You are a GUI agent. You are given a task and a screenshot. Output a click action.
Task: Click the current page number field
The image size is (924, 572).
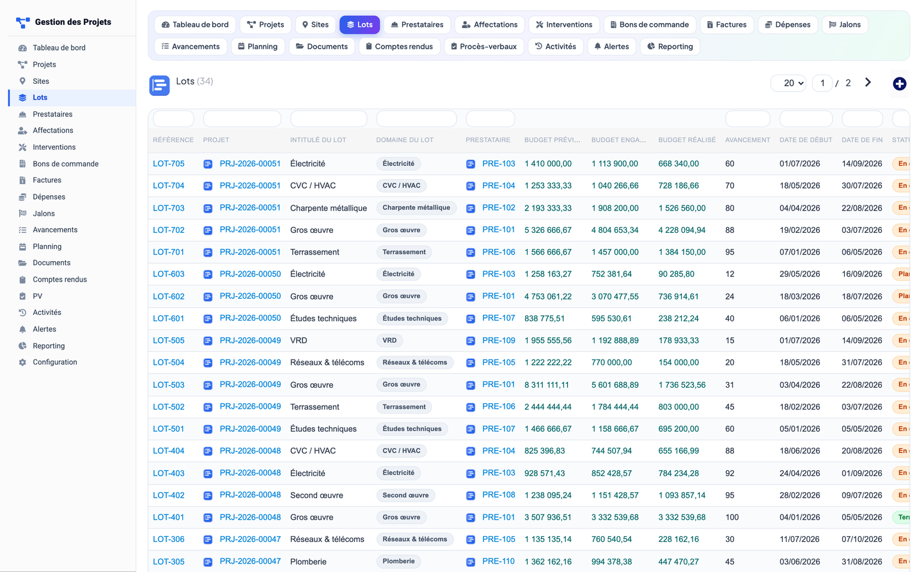coord(822,83)
